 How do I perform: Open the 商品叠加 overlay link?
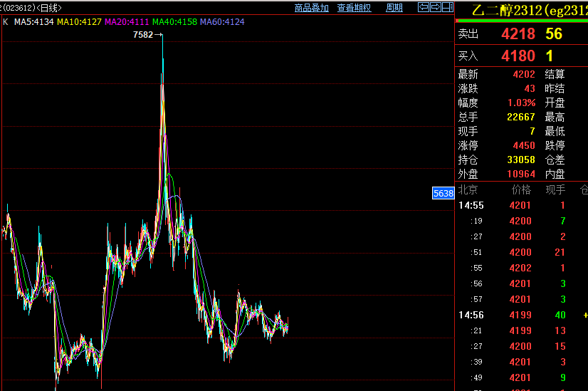click(312, 8)
